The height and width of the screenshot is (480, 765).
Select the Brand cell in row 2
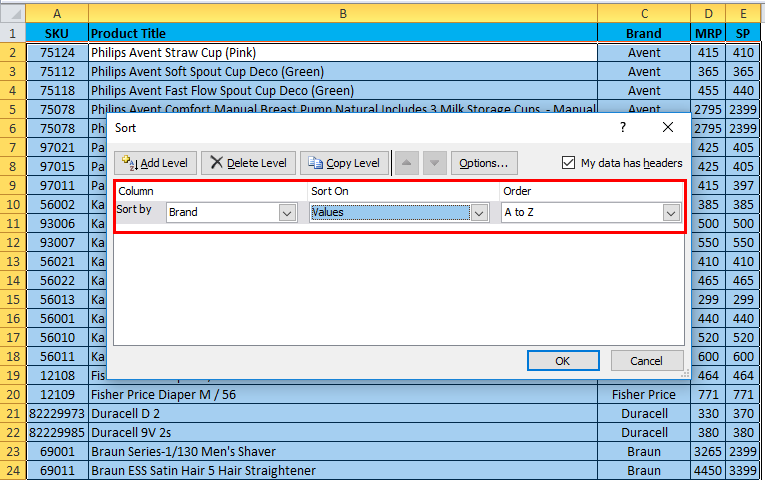tap(644, 53)
